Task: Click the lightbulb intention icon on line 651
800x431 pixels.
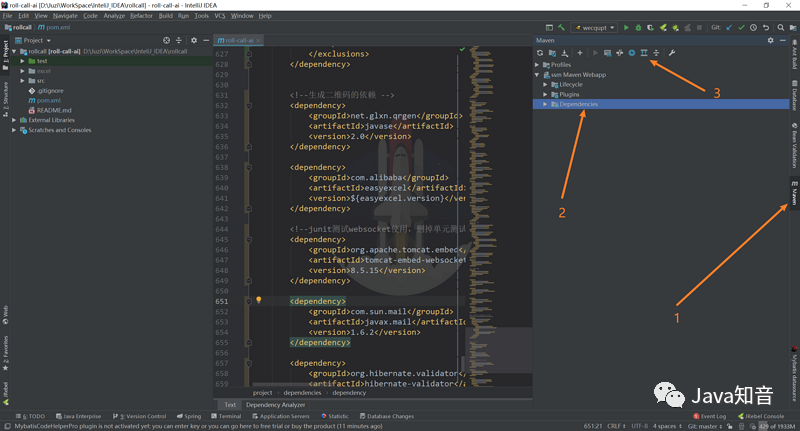Action: [259, 300]
